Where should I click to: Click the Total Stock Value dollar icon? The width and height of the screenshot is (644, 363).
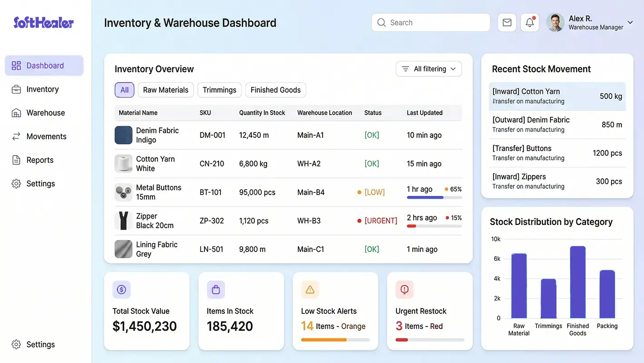[121, 289]
